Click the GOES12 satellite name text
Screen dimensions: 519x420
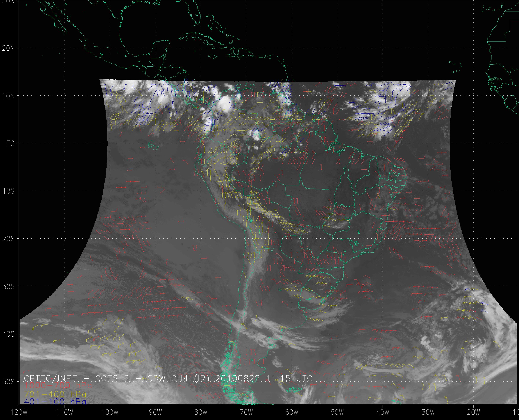click(x=112, y=378)
